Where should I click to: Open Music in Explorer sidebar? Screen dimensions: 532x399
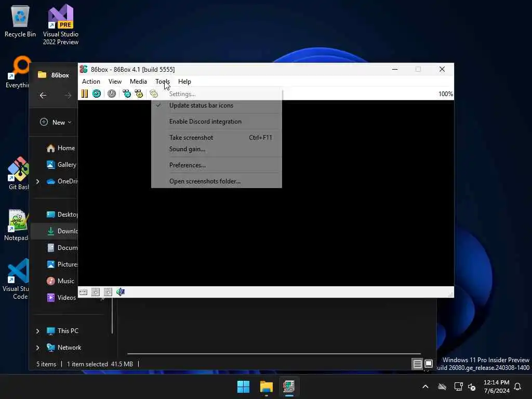61,281
